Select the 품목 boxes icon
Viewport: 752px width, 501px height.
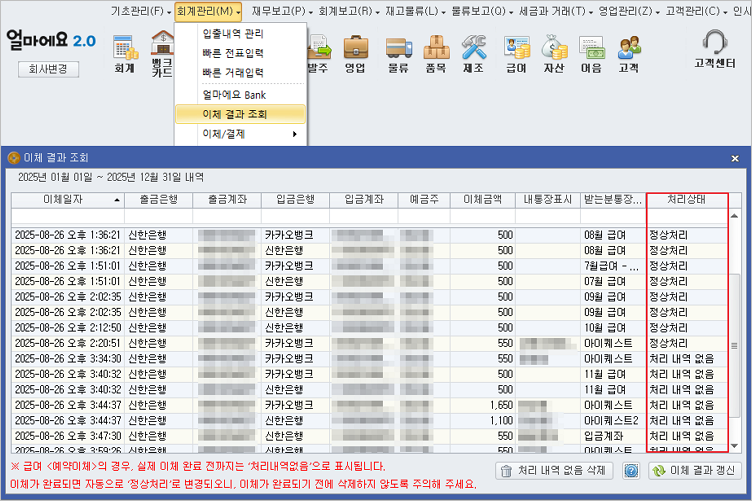point(435,52)
